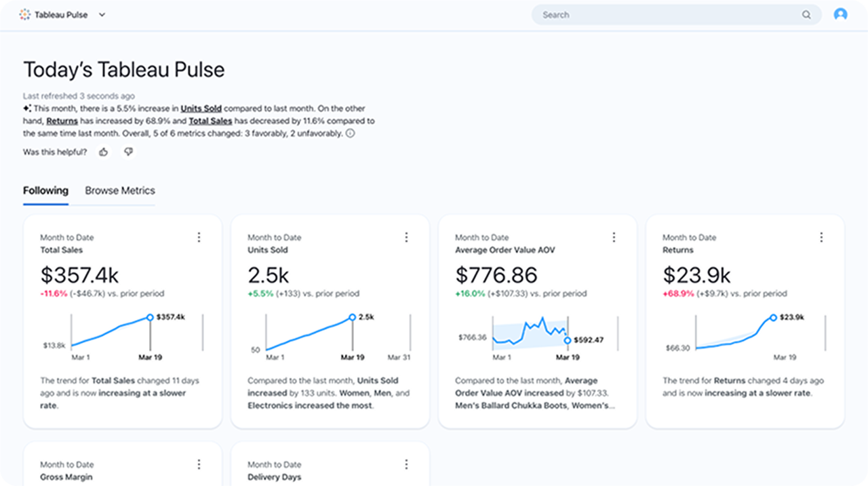Click the Returns $23.9k data point
This screenshot has width=868, height=486.
pos(772,317)
